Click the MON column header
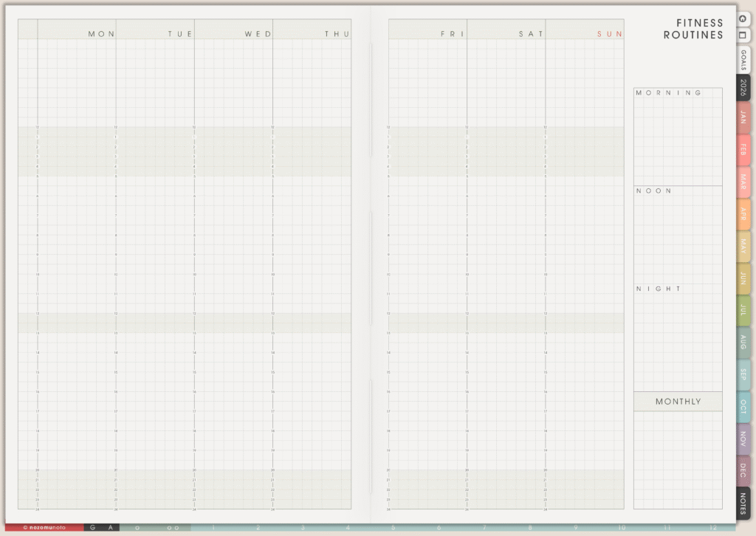The image size is (756, 536). pyautogui.click(x=101, y=34)
